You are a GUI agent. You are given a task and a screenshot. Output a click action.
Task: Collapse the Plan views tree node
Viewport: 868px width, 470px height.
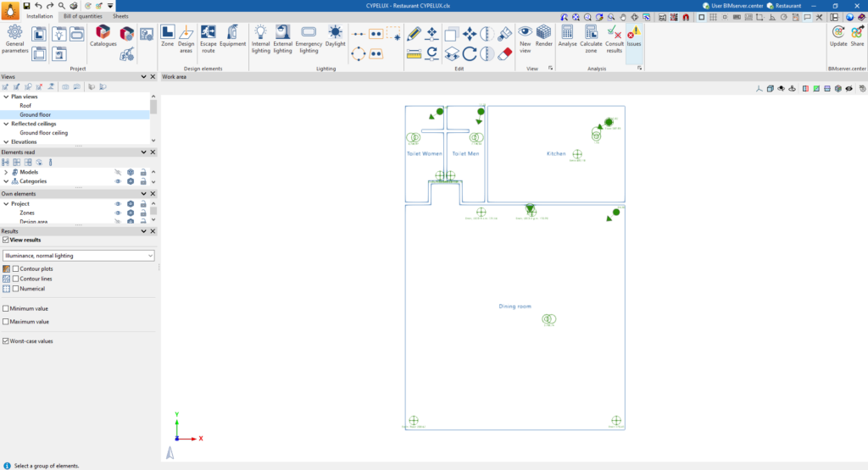point(6,97)
